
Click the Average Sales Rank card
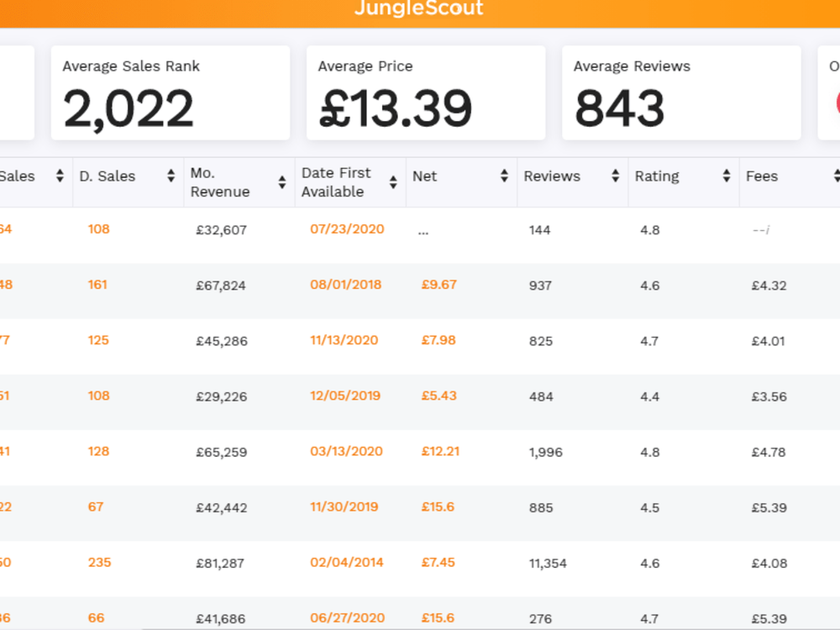point(171,92)
